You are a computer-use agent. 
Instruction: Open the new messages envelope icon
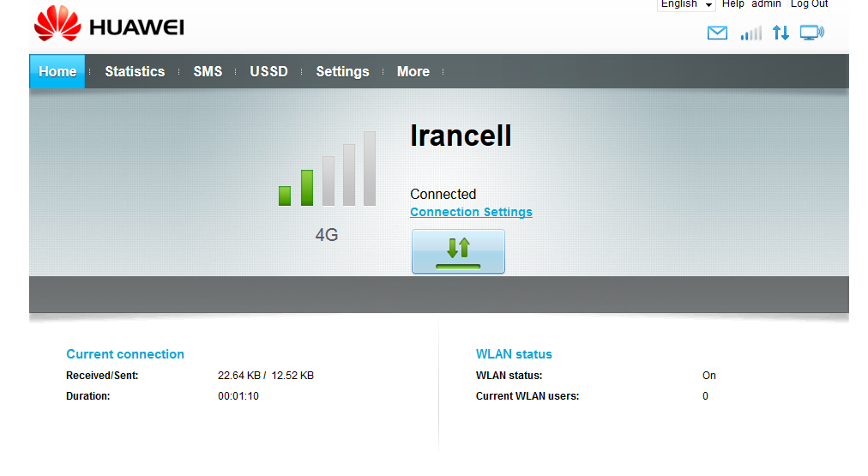pos(717,33)
